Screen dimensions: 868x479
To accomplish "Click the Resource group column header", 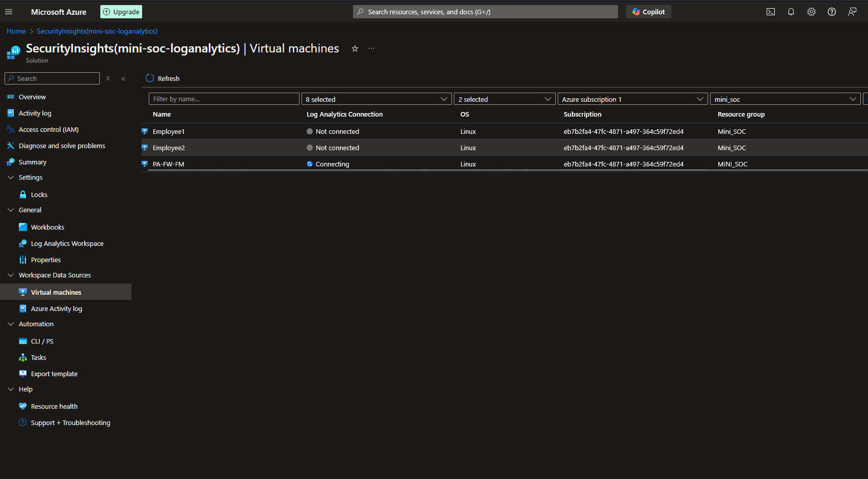I will click(741, 114).
